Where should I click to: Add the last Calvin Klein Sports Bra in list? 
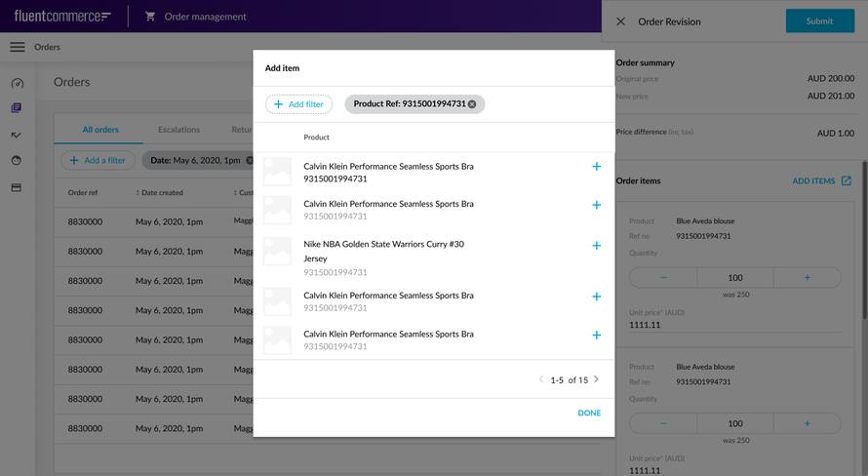596,336
